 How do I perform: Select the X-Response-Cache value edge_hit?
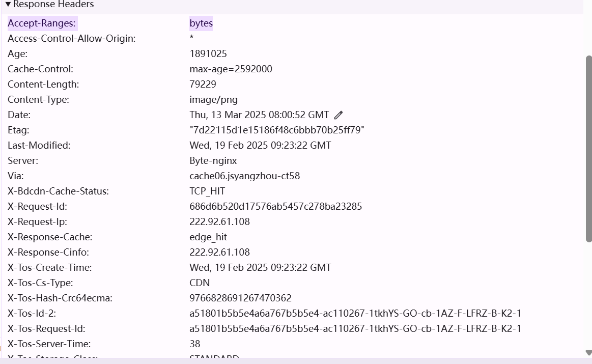(x=208, y=237)
